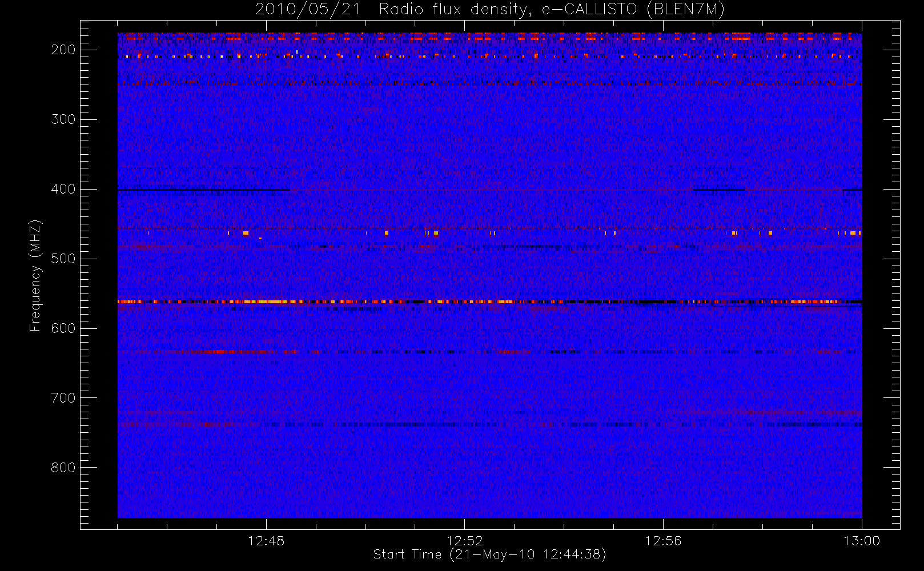The width and height of the screenshot is (924, 571).
Task: Click the 600 frequency tick label
Action: click(63, 328)
